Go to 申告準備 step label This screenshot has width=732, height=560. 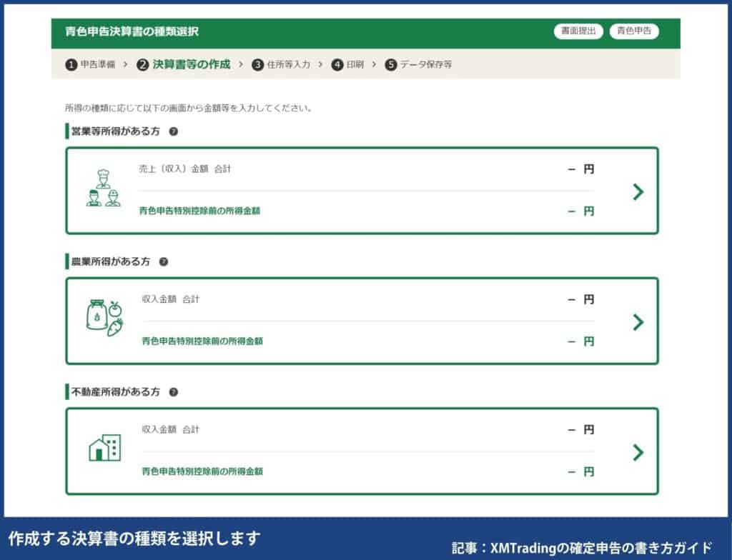coord(97,64)
